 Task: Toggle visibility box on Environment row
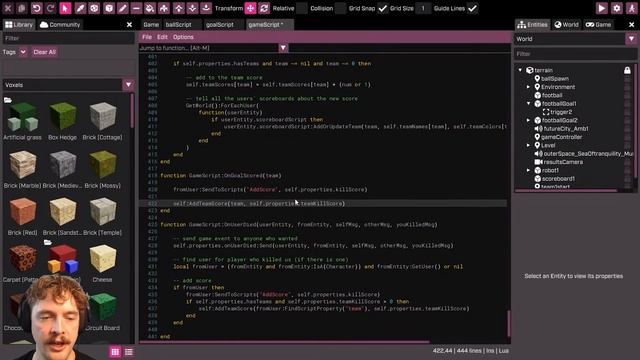627,87
